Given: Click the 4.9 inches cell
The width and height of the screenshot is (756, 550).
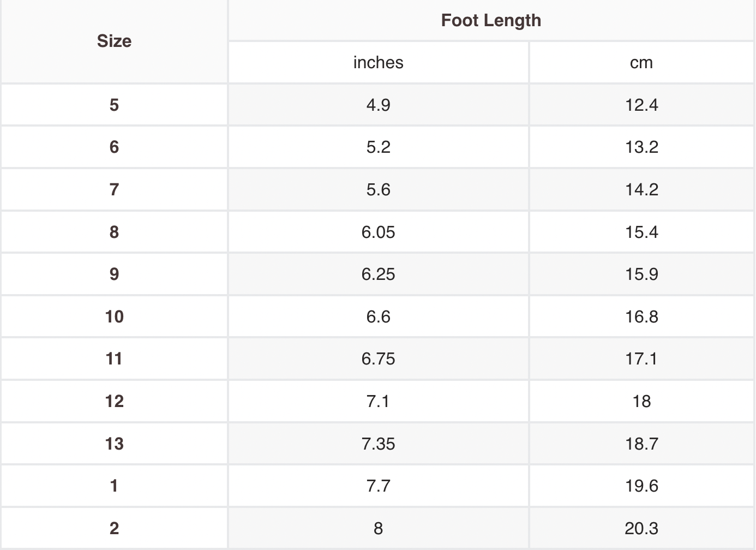Looking at the screenshot, I should coord(378,105).
